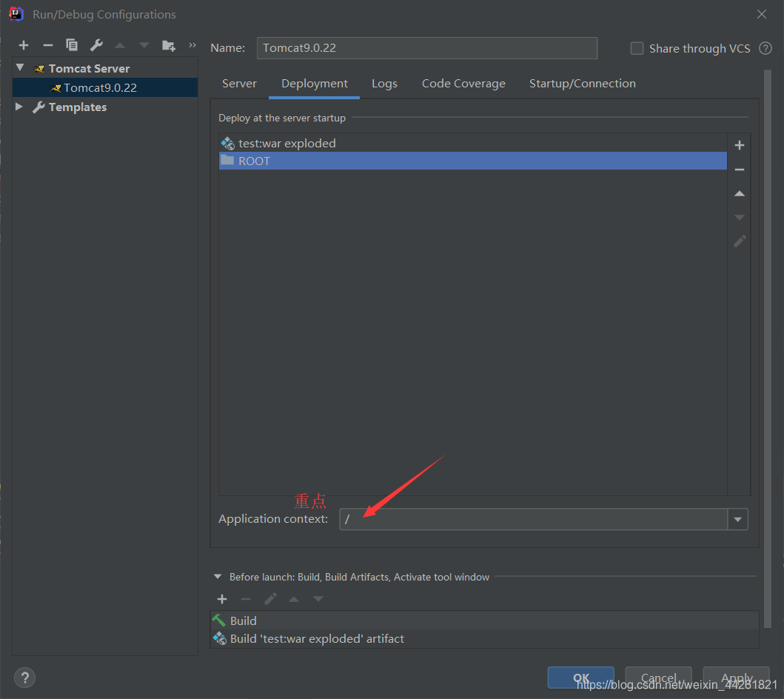784x699 pixels.
Task: Move the deployment item down in the list
Action: click(740, 218)
